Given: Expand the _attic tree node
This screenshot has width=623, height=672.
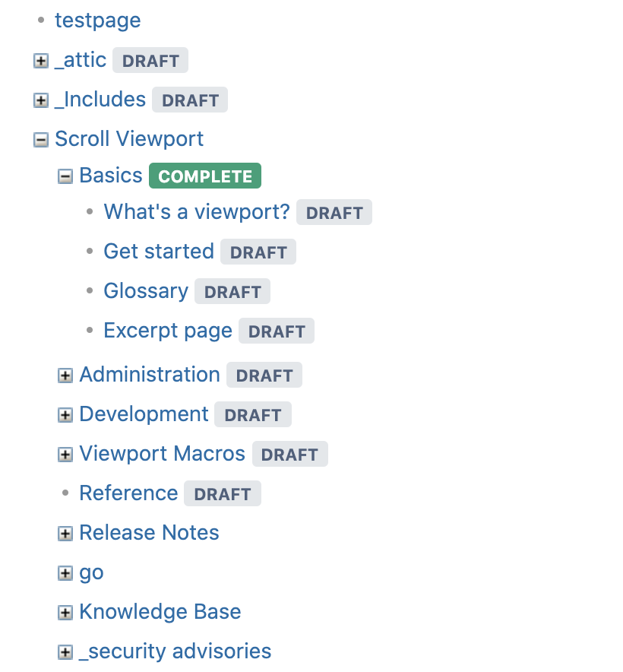Looking at the screenshot, I should click(41, 61).
